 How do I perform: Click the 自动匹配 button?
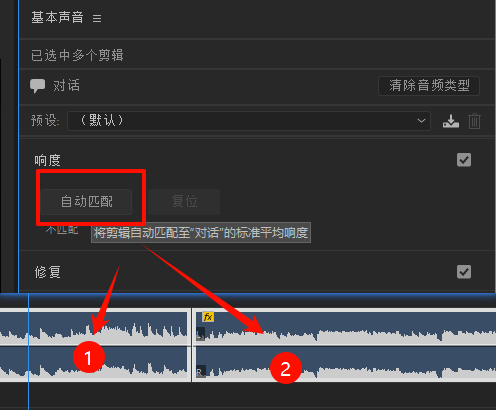click(x=87, y=202)
